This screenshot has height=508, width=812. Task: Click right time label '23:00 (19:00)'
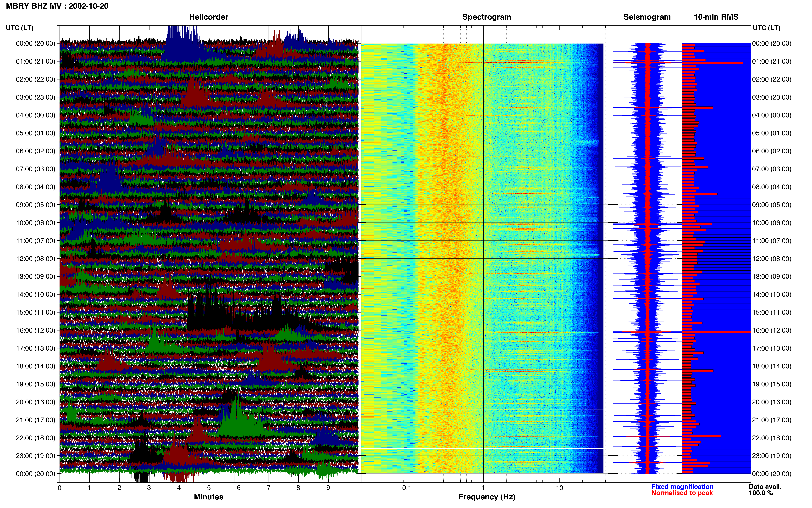772,456
